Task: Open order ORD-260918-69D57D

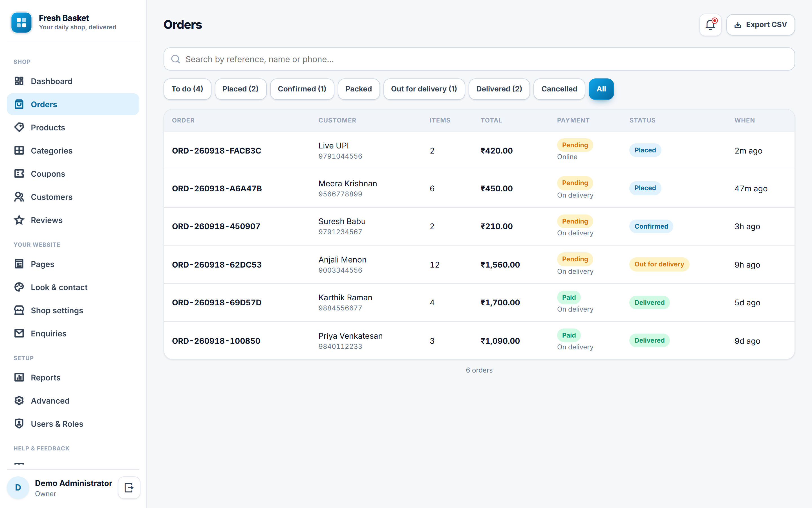Action: [479, 303]
